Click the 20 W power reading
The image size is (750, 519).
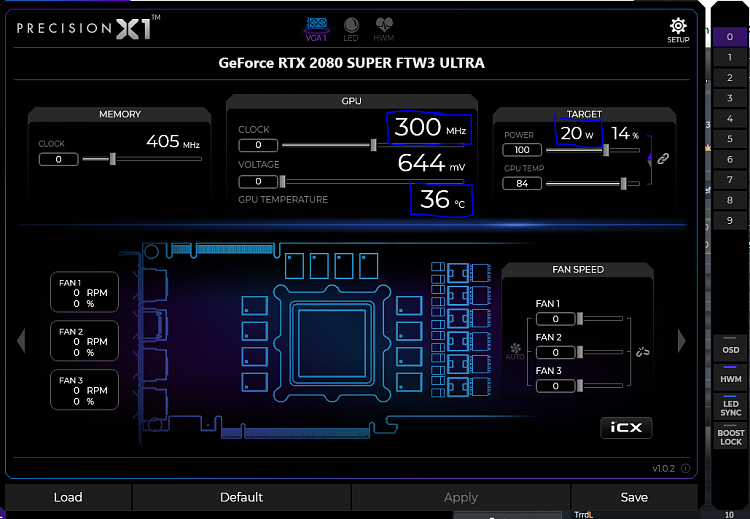577,133
